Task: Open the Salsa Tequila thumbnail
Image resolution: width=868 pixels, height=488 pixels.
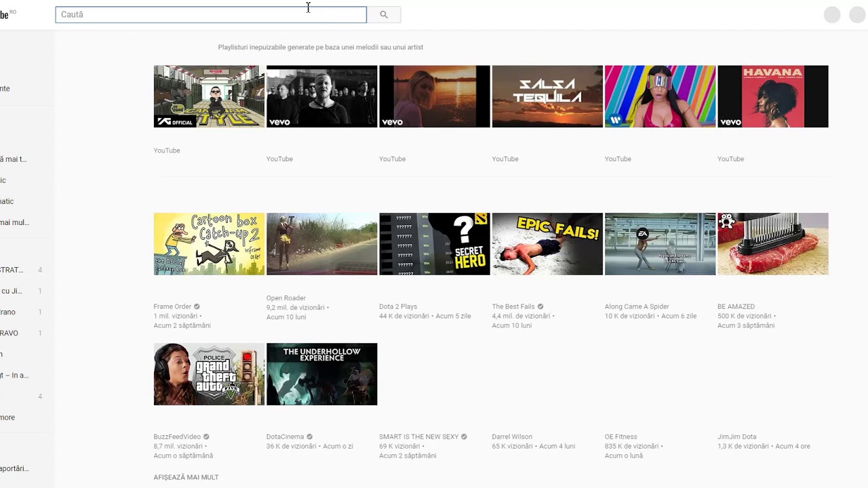Action: [547, 96]
